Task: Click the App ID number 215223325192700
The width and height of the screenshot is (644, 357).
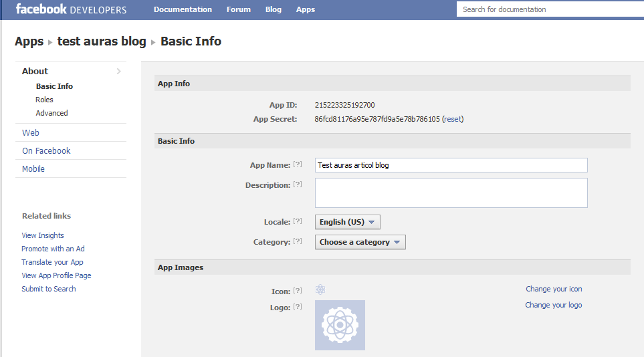Action: pyautogui.click(x=344, y=105)
